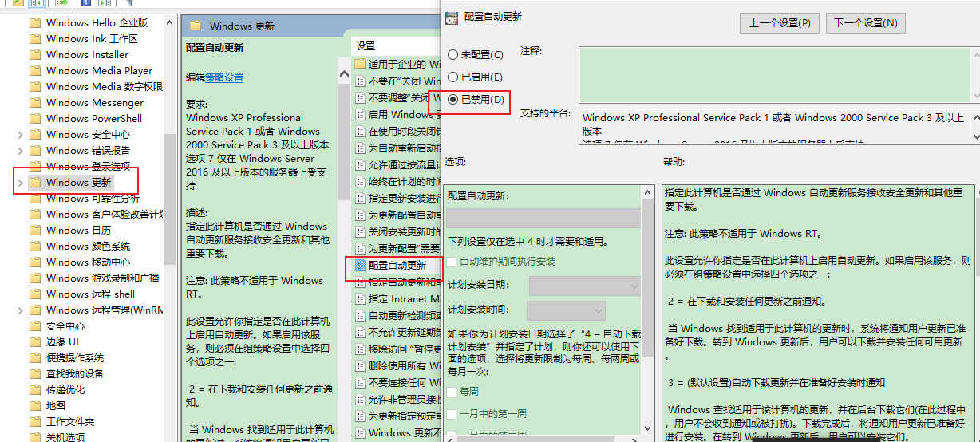Image resolution: width=980 pixels, height=442 pixels.
Task: Click the 边缘 UI folder icon
Action: [x=35, y=342]
